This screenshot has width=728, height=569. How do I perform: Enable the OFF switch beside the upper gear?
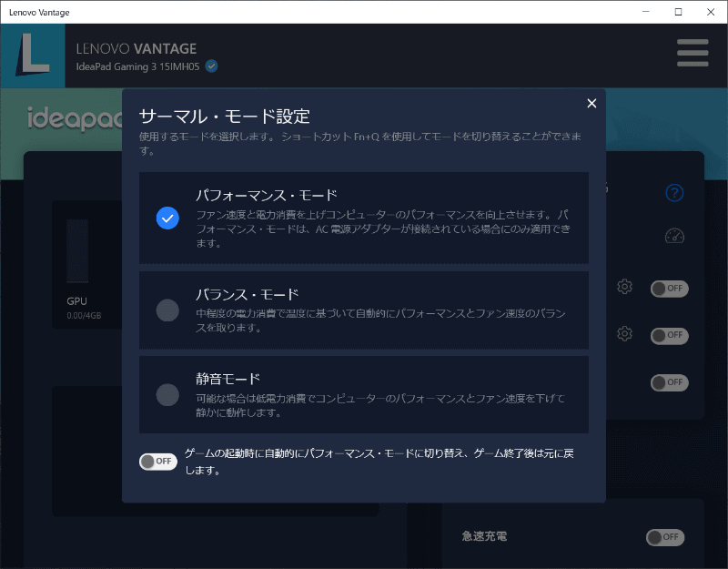(669, 288)
